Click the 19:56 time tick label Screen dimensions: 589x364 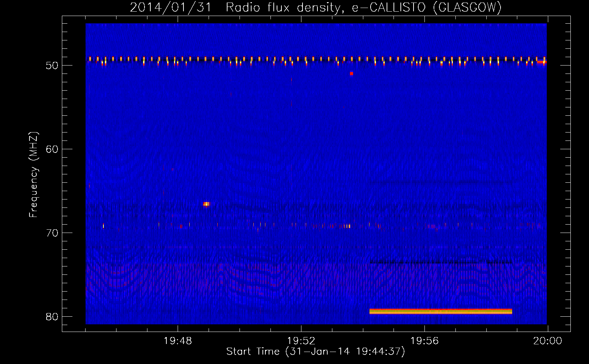pos(424,341)
